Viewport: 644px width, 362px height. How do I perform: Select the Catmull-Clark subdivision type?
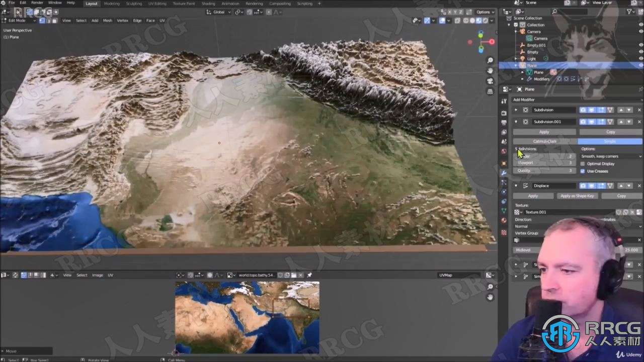coord(545,141)
